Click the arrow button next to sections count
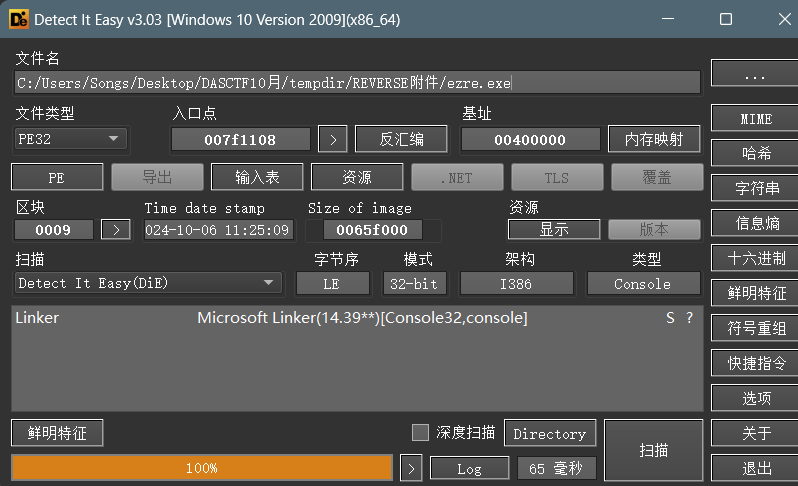This screenshot has height=486, width=798. [116, 230]
